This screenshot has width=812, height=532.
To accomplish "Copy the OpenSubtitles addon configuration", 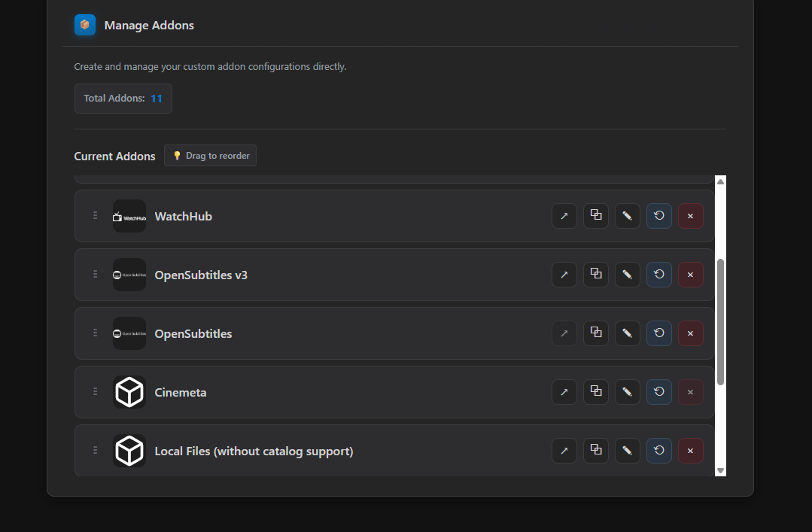I will click(596, 333).
